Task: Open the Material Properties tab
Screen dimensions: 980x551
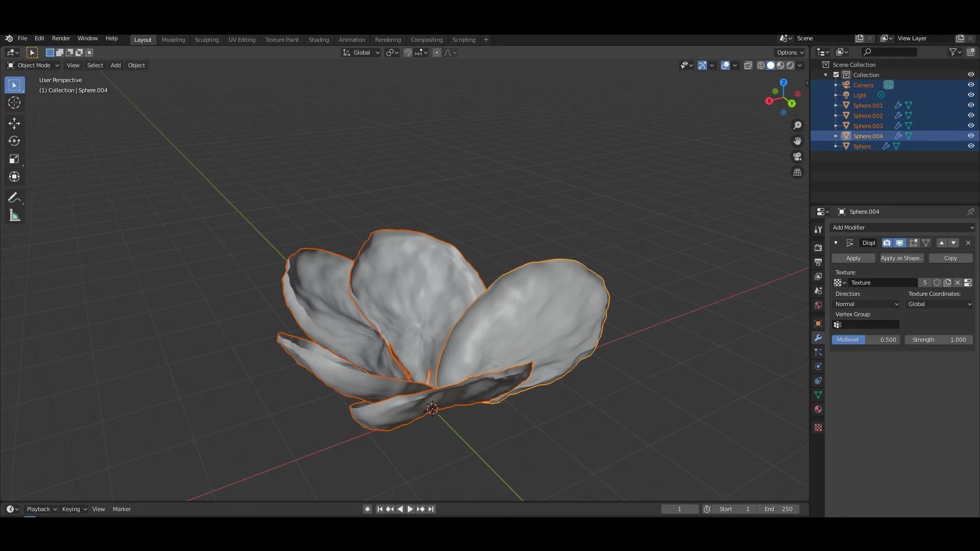Action: point(818,409)
